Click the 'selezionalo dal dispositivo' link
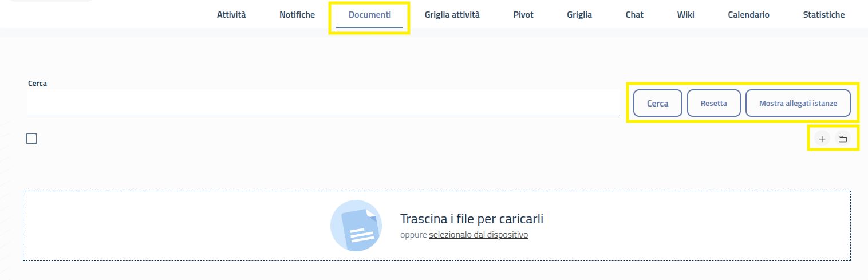868x280 pixels. [x=478, y=235]
